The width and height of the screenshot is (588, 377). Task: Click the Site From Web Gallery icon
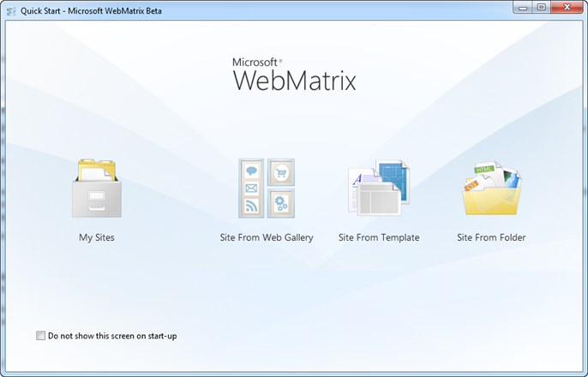267,188
